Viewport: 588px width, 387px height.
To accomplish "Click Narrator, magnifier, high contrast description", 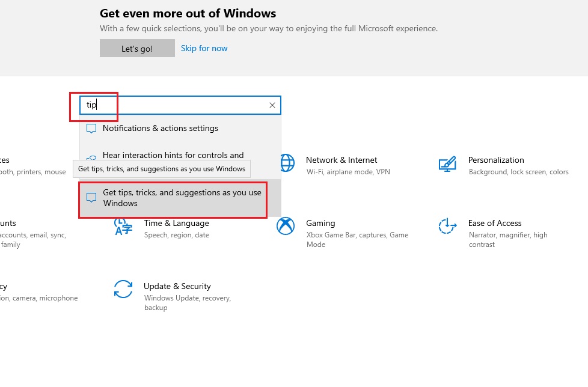I will [508, 240].
